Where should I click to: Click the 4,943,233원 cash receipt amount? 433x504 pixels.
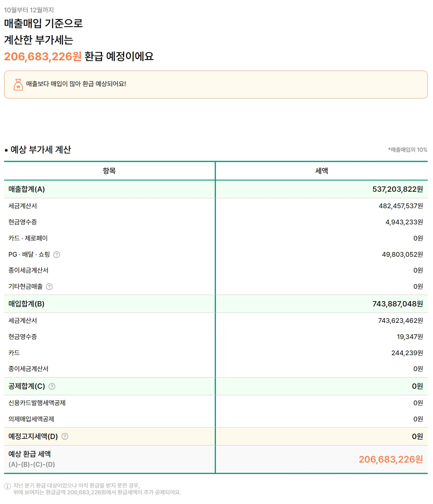pos(404,222)
